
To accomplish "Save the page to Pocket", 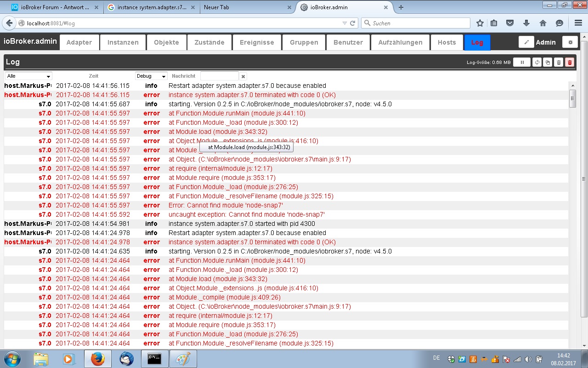I will [x=510, y=23].
